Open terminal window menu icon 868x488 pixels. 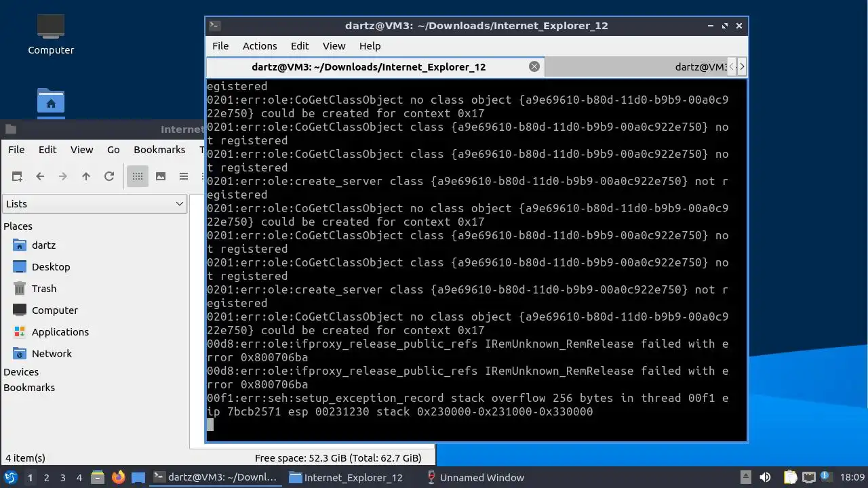coord(214,26)
